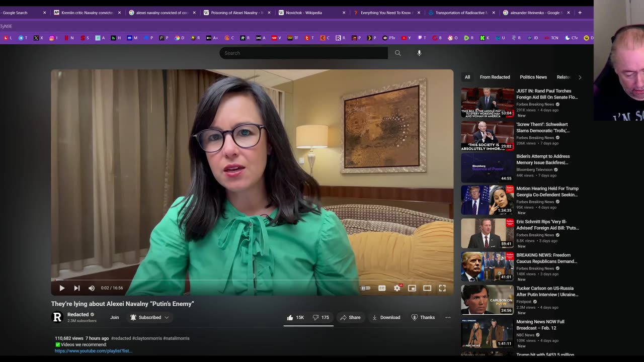Open the JD bookmark
Image resolution: width=644 pixels, height=362 pixels.
point(532,38)
